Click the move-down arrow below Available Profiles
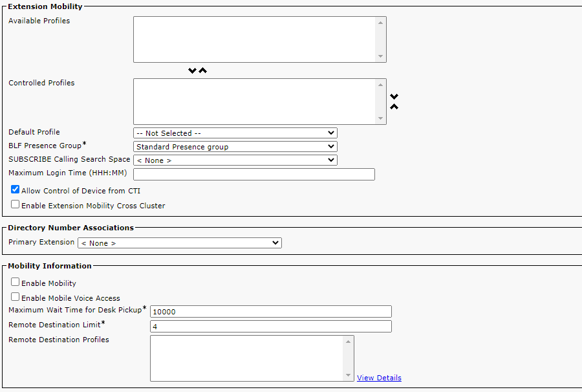Viewport: 582px width, 392px height. tap(192, 71)
